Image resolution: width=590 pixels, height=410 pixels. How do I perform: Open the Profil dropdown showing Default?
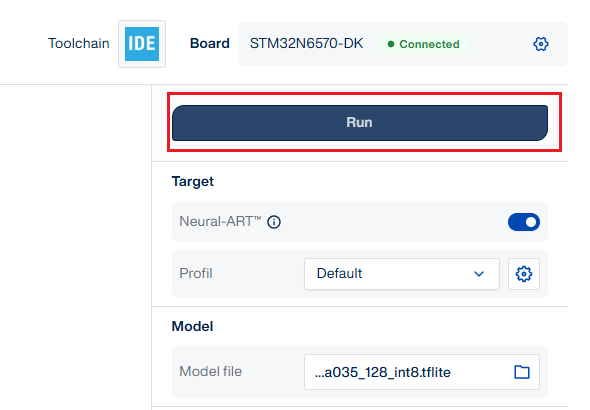click(401, 274)
